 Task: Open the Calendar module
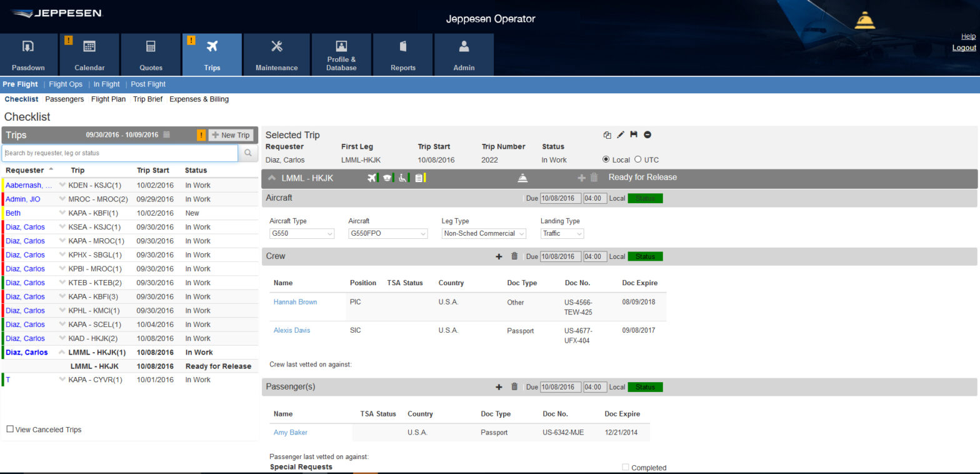(89, 54)
